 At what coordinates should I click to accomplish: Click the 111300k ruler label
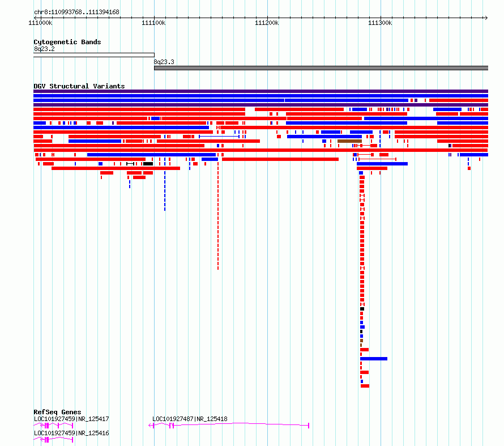click(x=380, y=23)
